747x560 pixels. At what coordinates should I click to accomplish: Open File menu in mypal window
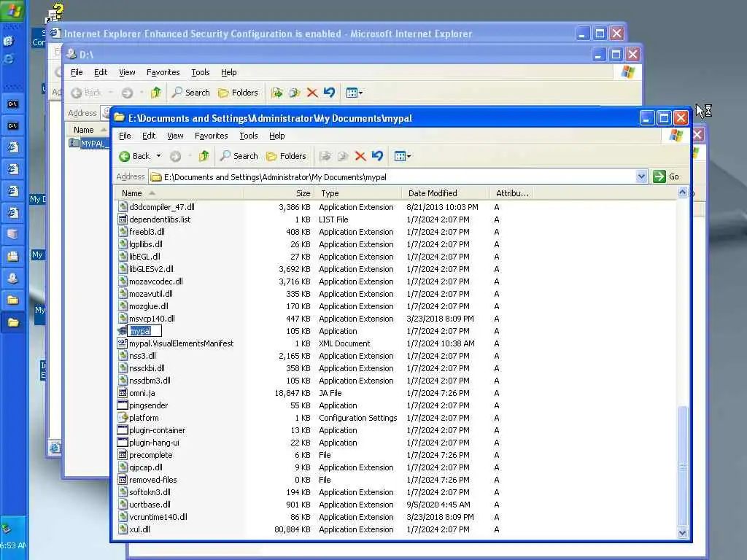pos(125,136)
